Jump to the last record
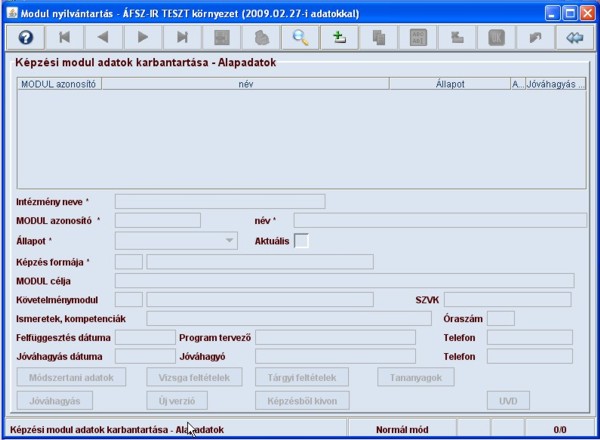Screen dimensions: 600x440 coord(182,37)
